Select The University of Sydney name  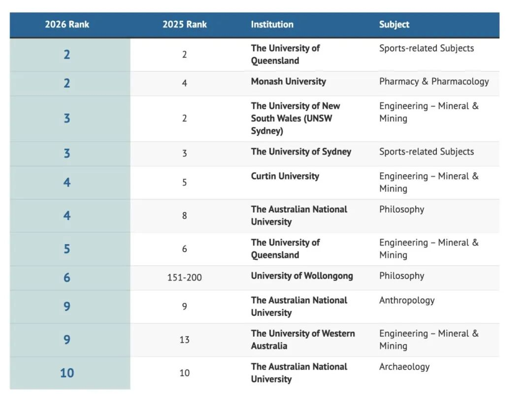(x=301, y=152)
